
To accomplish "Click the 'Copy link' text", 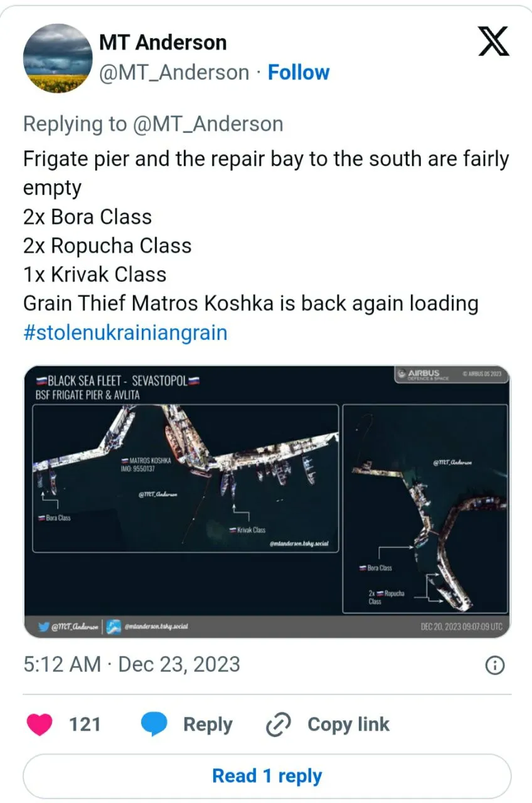I will 348,725.
